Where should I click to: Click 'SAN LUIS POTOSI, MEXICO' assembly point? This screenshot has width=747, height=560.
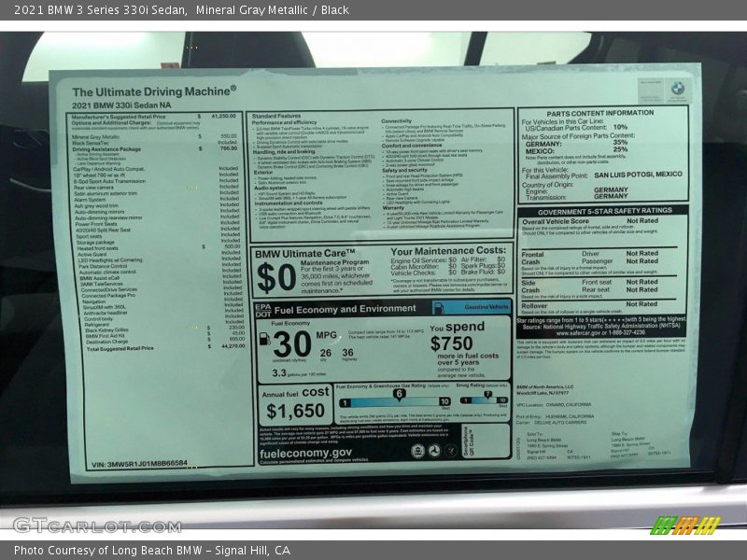tap(638, 175)
